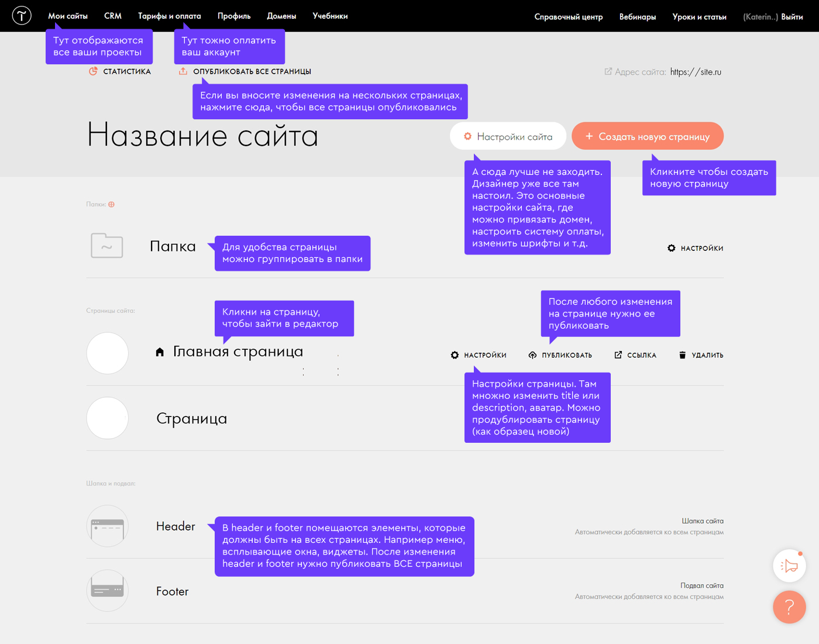Click Выйти to log out
Image resolution: width=819 pixels, height=644 pixels.
(x=792, y=17)
